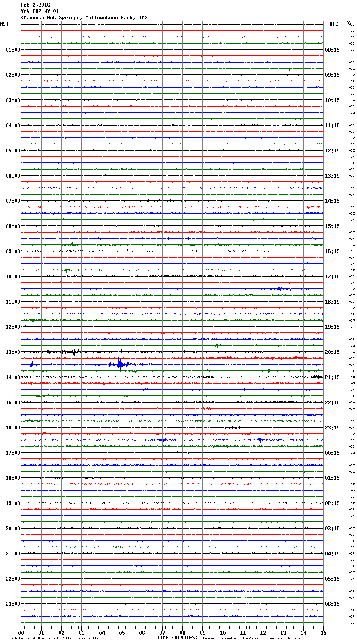Screen dimensions: 357x644
Task: Select the 04:00 MST time label
Action: 13,126
